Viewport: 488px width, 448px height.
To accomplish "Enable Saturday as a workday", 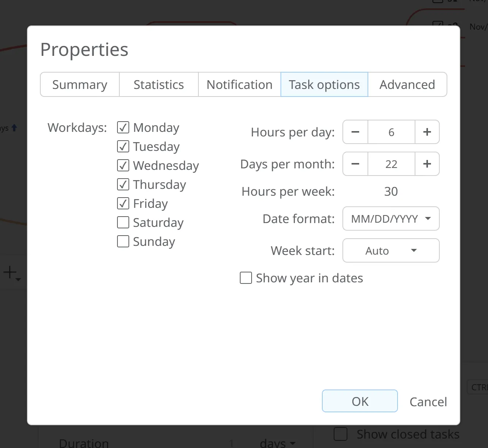I will coord(123,222).
